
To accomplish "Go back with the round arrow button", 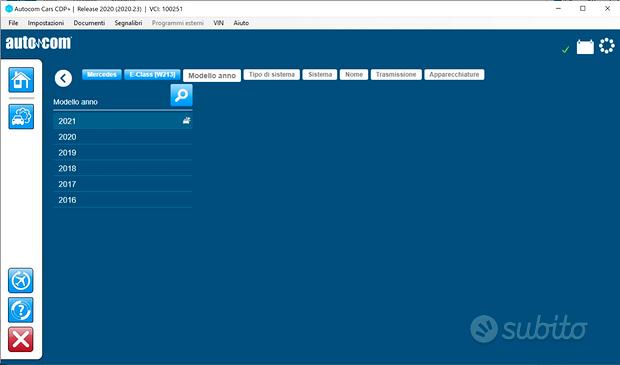I will [x=63, y=78].
